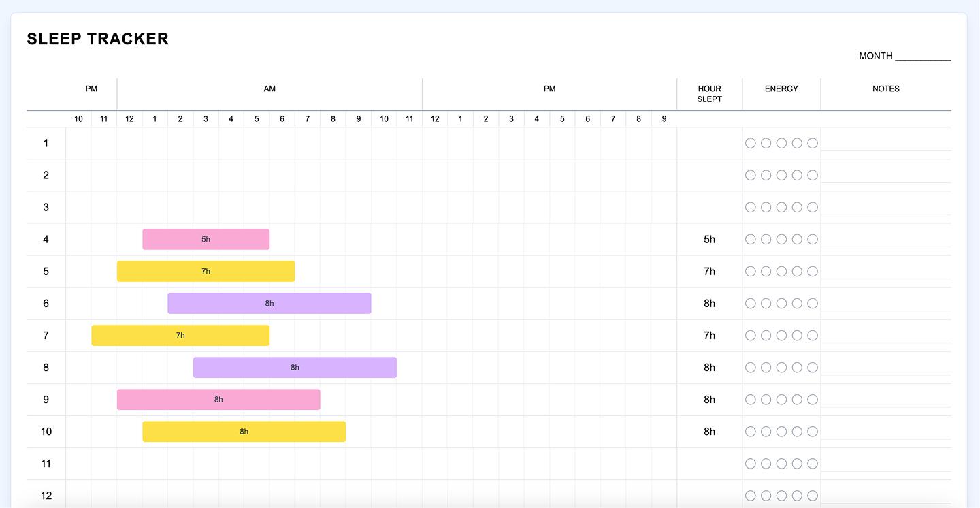Select the first energy circle for day 1
Image resolution: width=980 pixels, height=508 pixels.
[751, 143]
